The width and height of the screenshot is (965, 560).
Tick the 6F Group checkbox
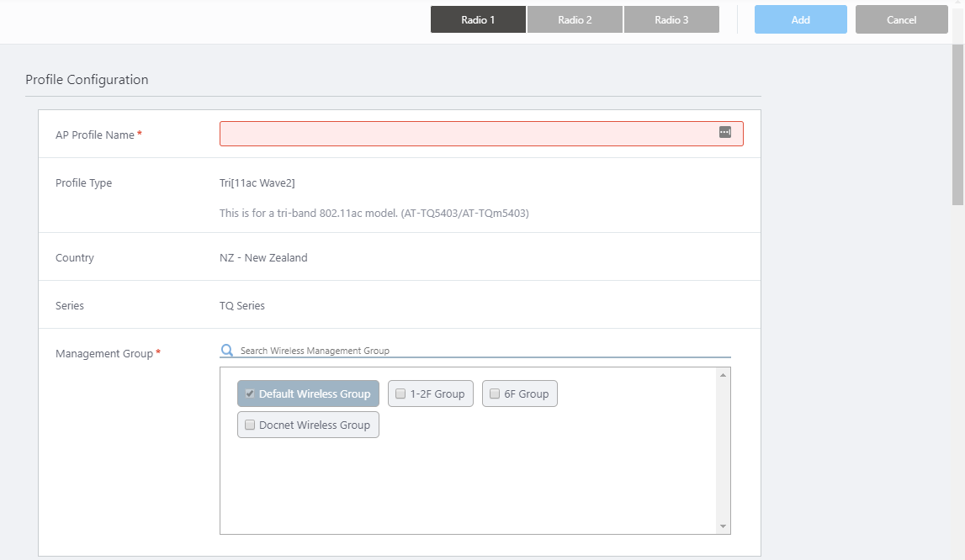(495, 394)
